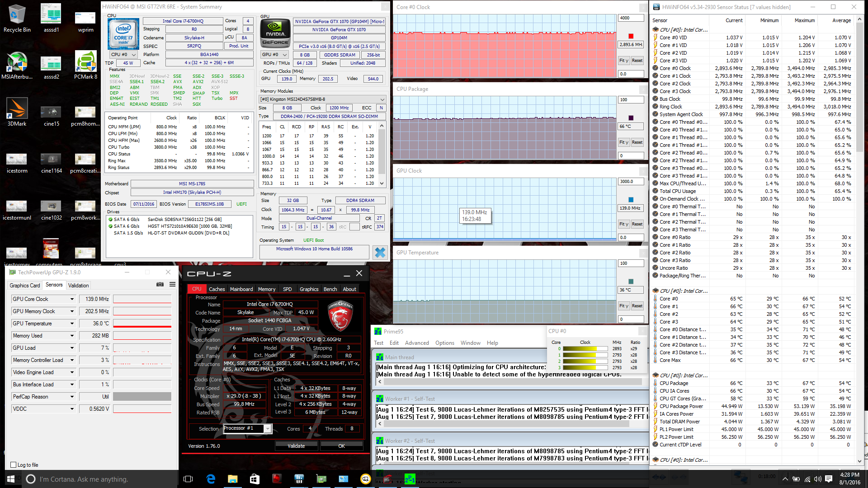Screen dimensions: 868x488
Task: Click the Wi-Fi network tray icon
Action: point(807,479)
